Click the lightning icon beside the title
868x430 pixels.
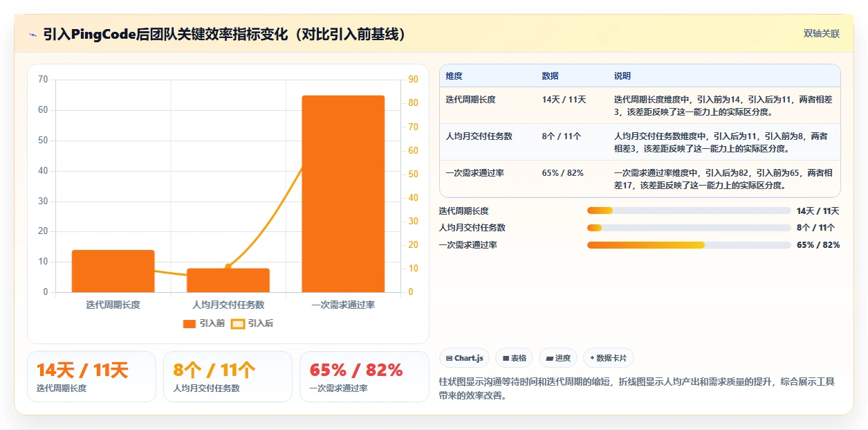[33, 35]
